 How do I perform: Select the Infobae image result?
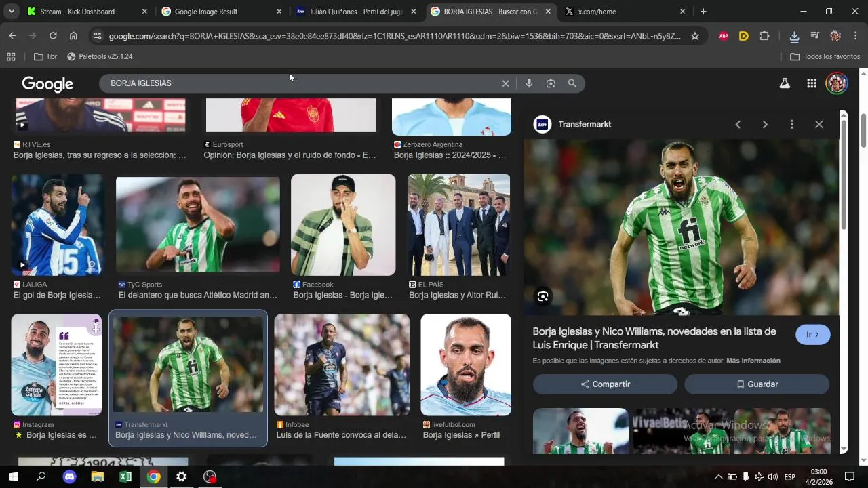coord(342,365)
